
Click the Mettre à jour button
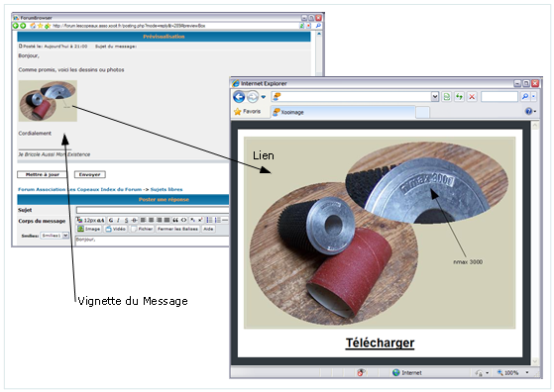click(43, 174)
